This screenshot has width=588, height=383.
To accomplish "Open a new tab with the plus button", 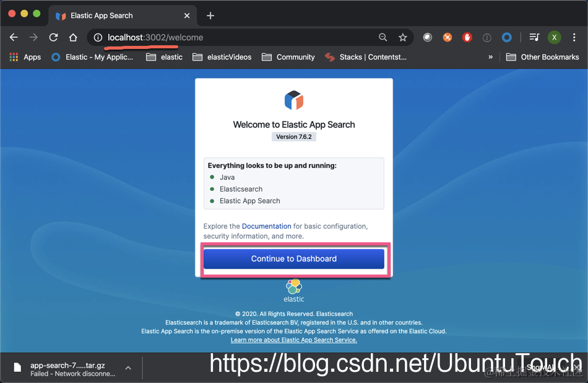I will [x=210, y=15].
